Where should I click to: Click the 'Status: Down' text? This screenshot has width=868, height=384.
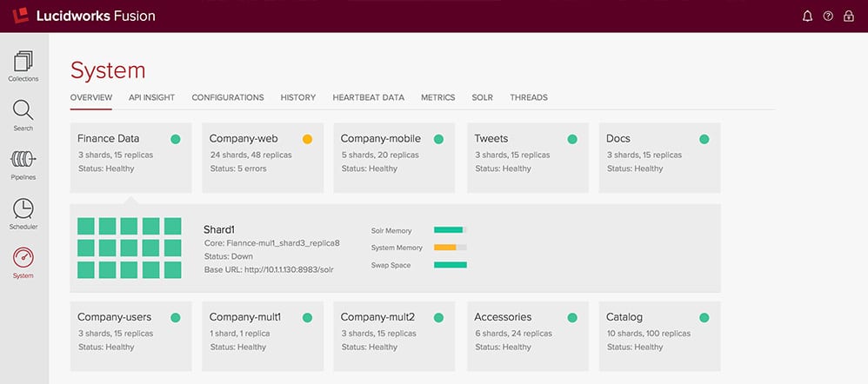pyautogui.click(x=228, y=256)
